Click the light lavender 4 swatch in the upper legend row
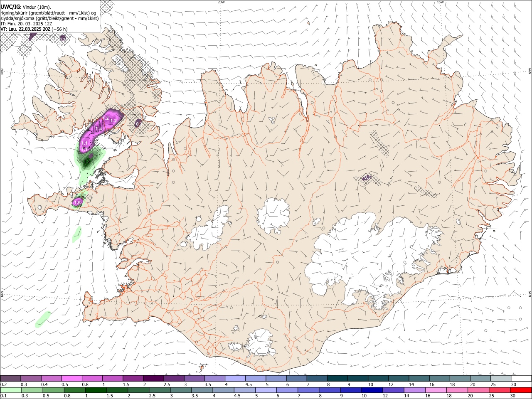532x399 pixels. pos(235,379)
